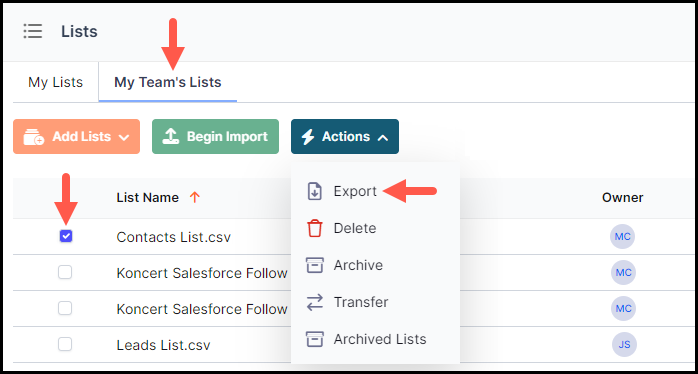Screen dimensions: 698x374
Task: Click the red Delete trash icon
Action: click(314, 228)
